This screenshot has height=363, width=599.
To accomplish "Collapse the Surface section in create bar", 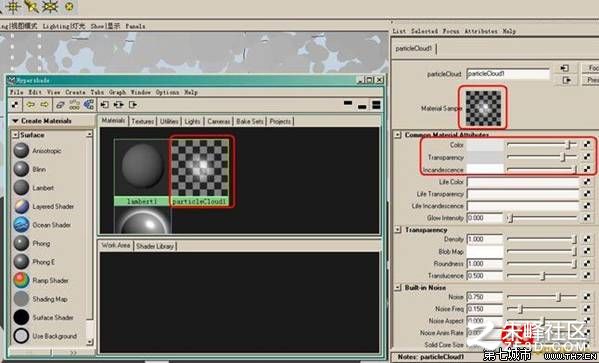I will pos(16,135).
